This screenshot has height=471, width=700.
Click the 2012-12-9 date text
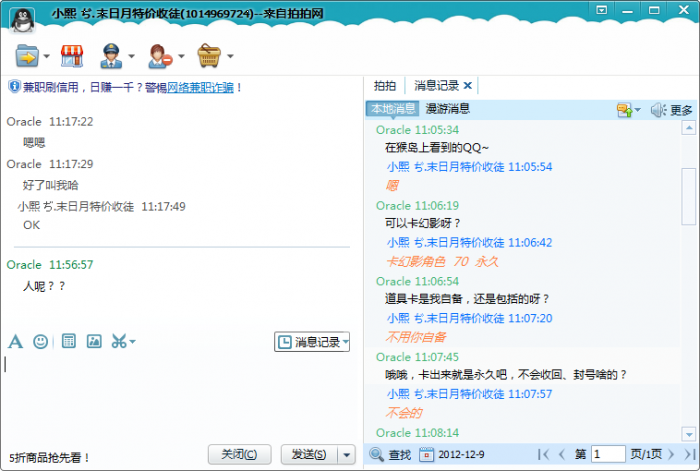coord(461,455)
